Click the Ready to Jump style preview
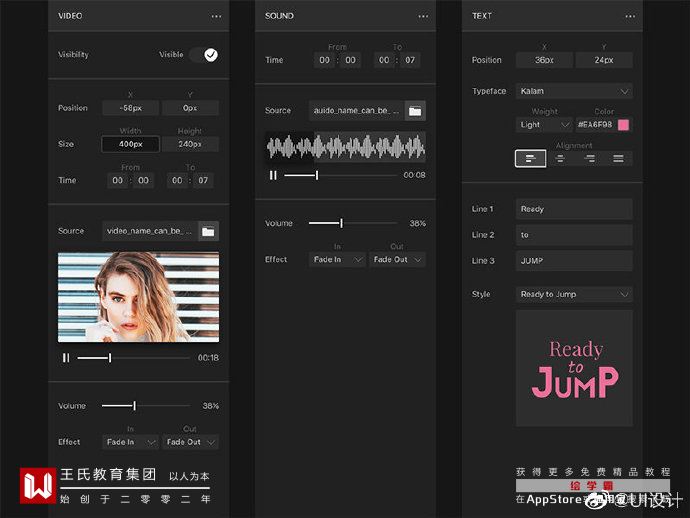 (574, 368)
